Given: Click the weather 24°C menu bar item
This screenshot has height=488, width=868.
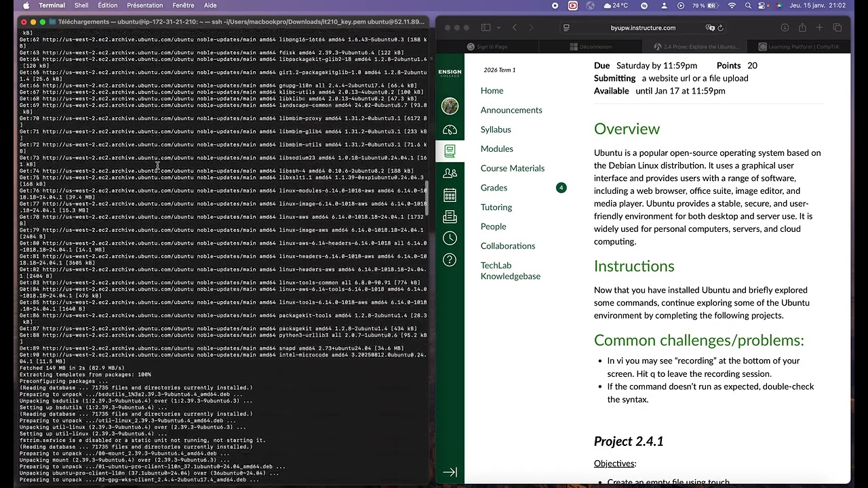Looking at the screenshot, I should click(x=615, y=5).
